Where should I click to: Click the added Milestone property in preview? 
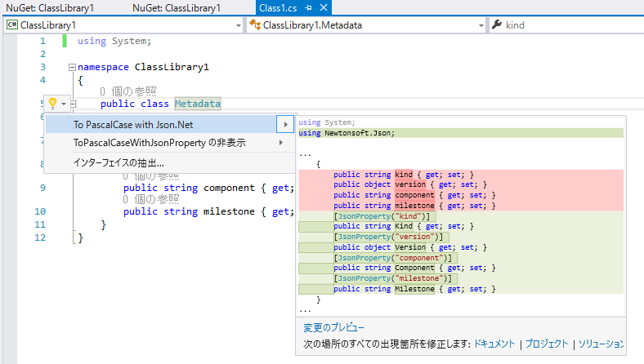tap(414, 289)
